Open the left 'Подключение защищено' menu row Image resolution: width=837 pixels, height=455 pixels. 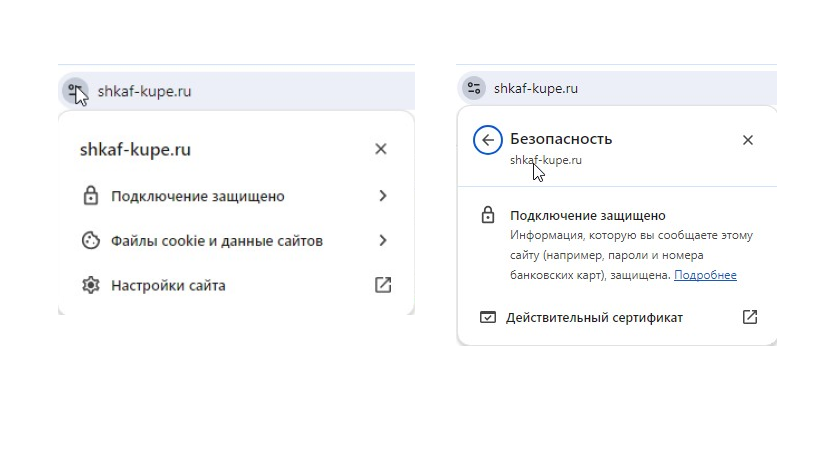(236, 196)
